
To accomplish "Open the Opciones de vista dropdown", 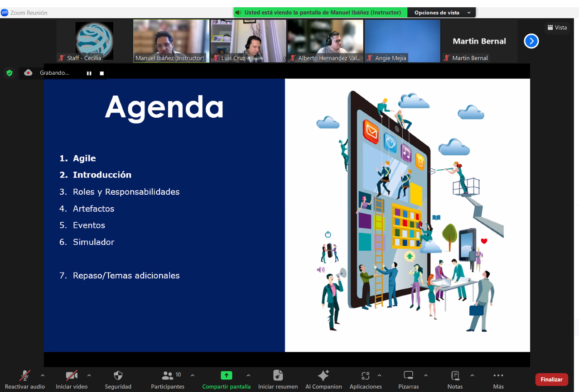I will click(x=442, y=13).
